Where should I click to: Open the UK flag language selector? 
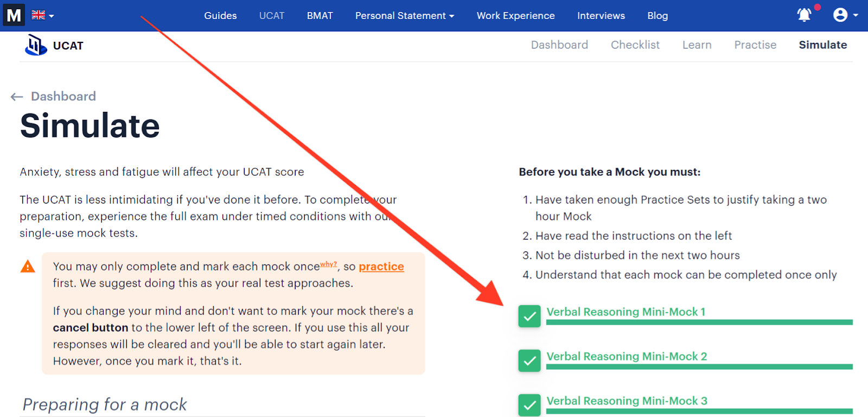pos(43,15)
